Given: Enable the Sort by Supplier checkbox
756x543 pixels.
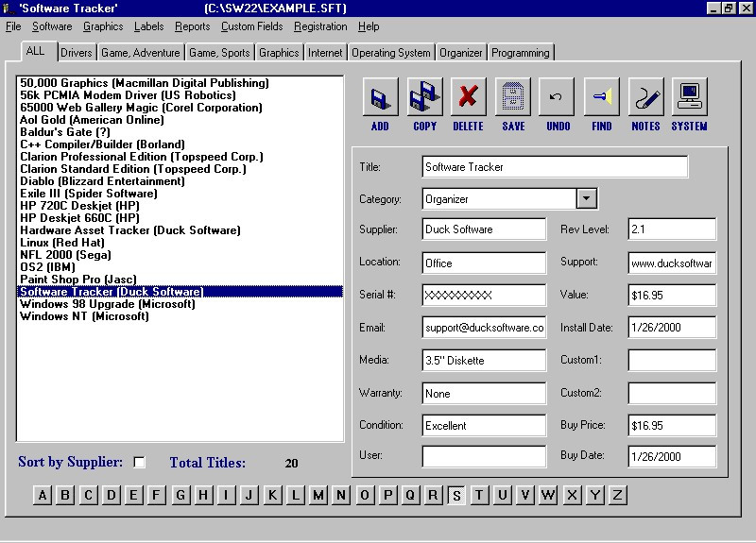Looking at the screenshot, I should 140,463.
